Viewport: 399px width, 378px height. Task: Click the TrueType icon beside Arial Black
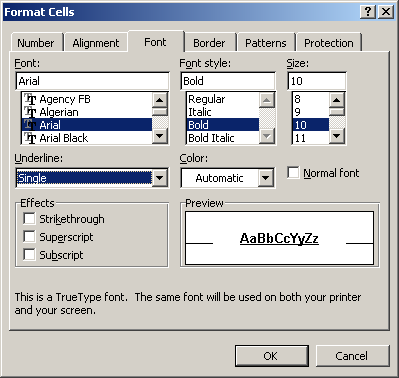(30, 138)
